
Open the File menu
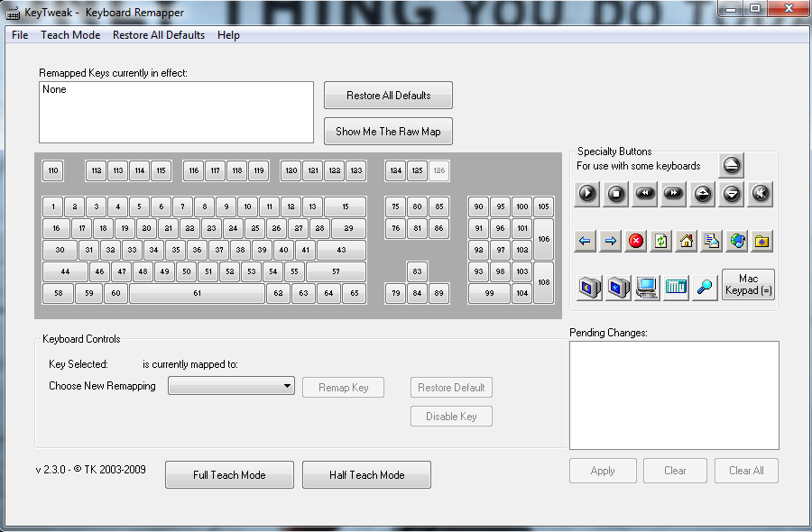point(20,35)
